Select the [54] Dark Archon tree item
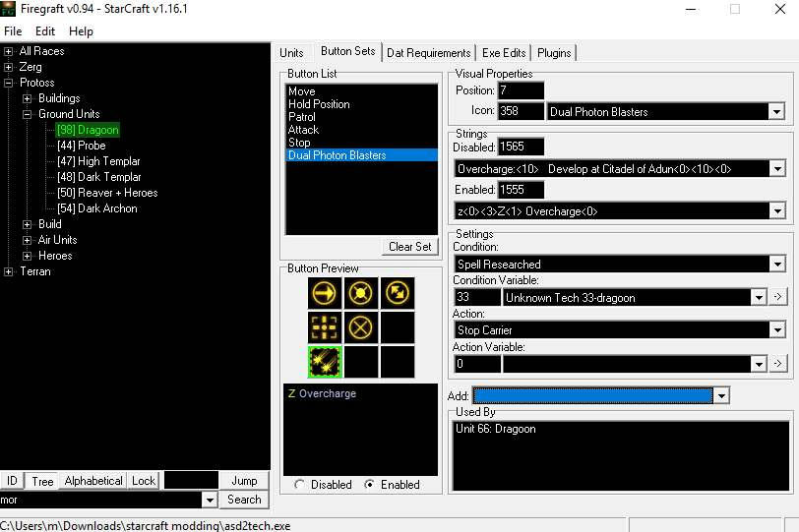 pos(96,208)
